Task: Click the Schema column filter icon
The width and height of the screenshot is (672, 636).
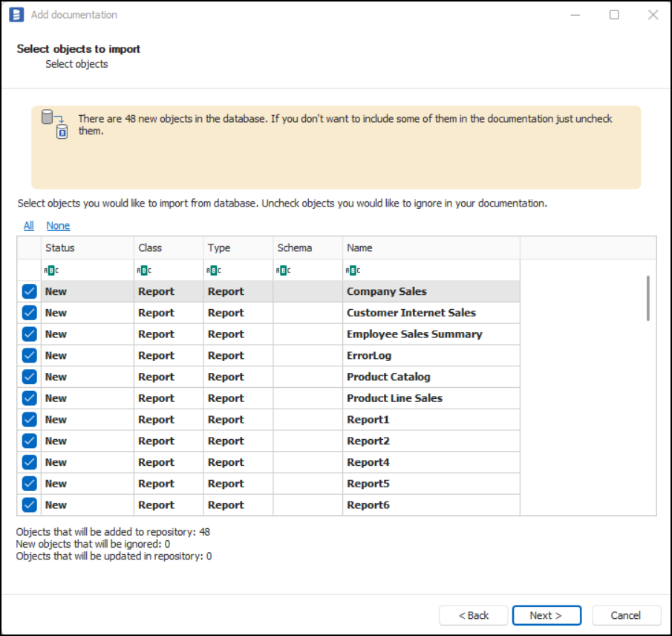Action: click(283, 270)
